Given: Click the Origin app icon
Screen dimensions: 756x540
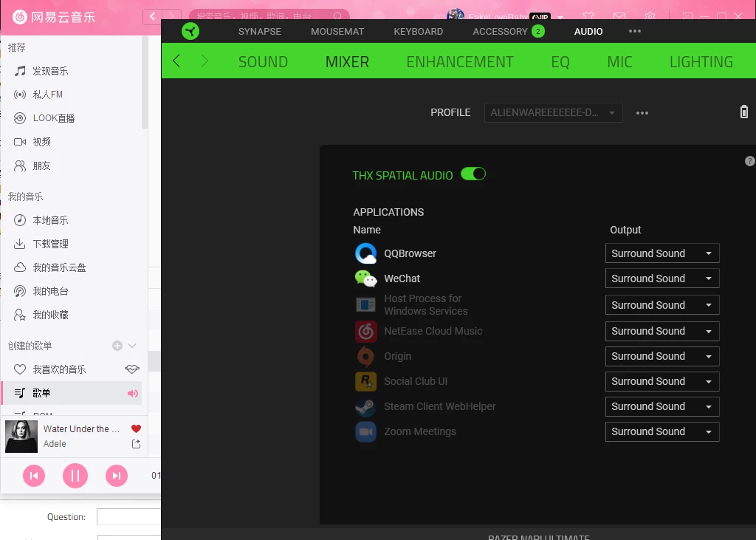Looking at the screenshot, I should [365, 356].
